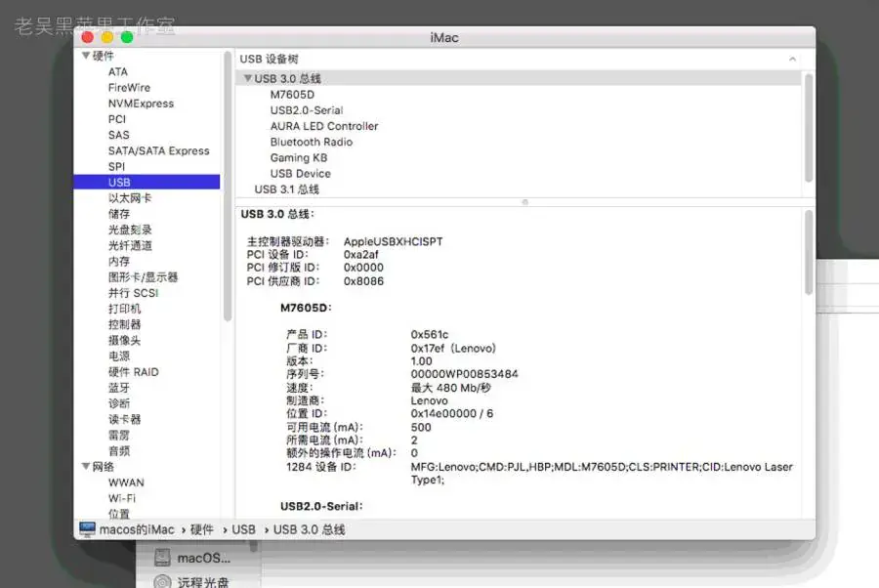Open 以太网卡 Ethernet cards category
The height and width of the screenshot is (588, 879).
(x=130, y=198)
